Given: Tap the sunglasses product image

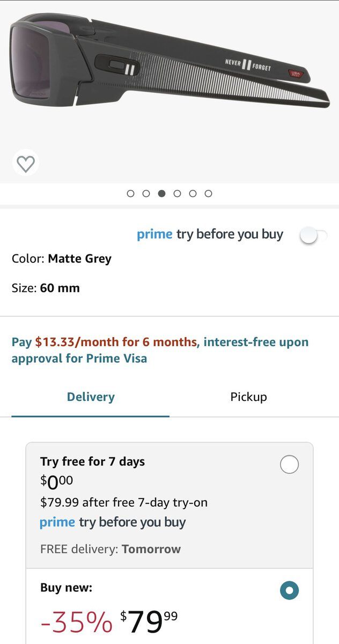Looking at the screenshot, I should (169, 70).
